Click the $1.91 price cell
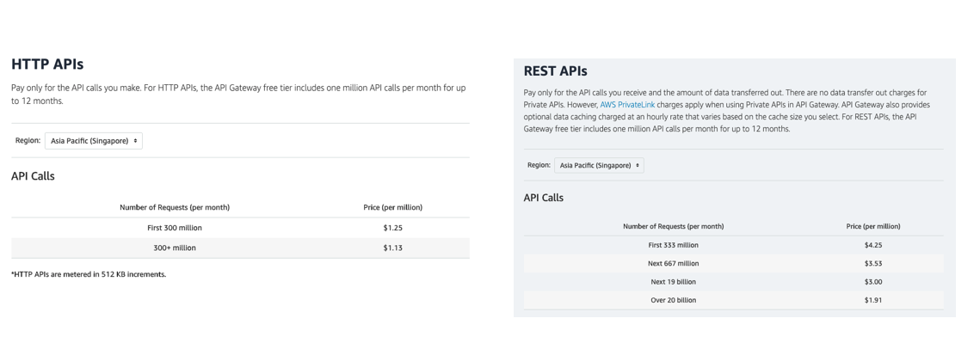Screen dimensions: 980x349 873,300
